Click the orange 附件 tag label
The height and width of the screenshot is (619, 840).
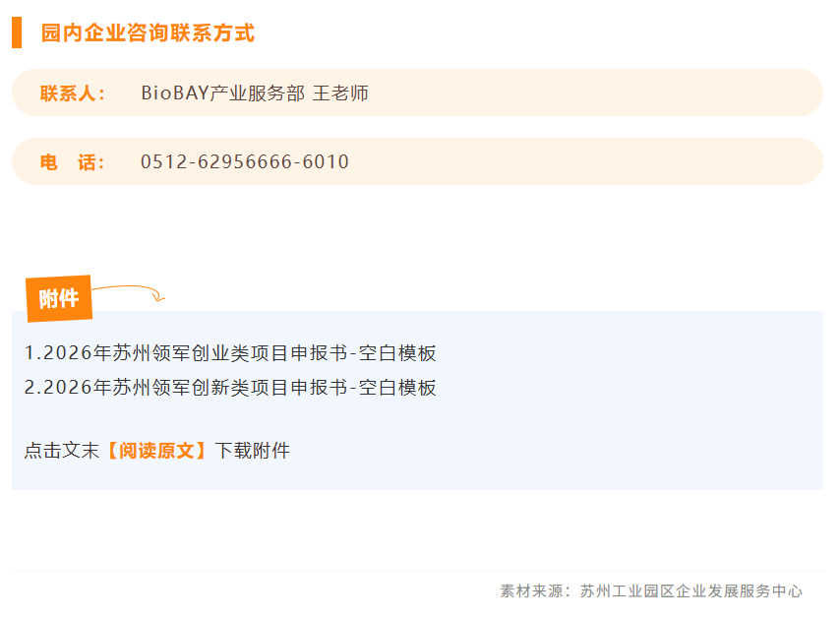(59, 298)
